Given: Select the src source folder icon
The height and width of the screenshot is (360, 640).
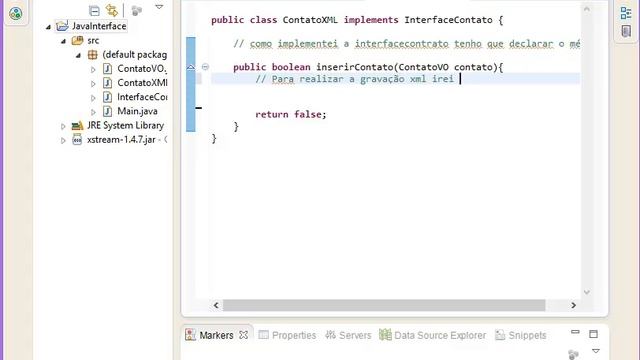Looking at the screenshot, I should tap(78, 40).
